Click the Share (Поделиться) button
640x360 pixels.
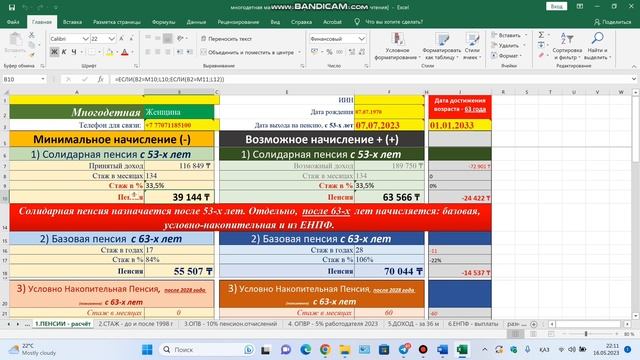(612, 22)
